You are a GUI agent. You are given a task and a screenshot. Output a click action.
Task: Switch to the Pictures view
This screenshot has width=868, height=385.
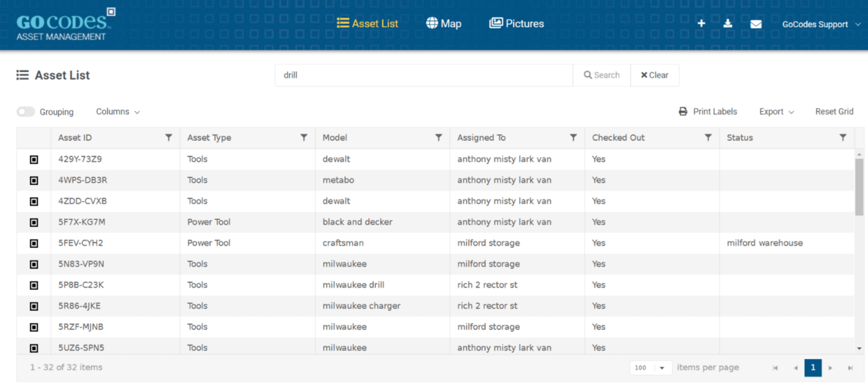tap(516, 23)
